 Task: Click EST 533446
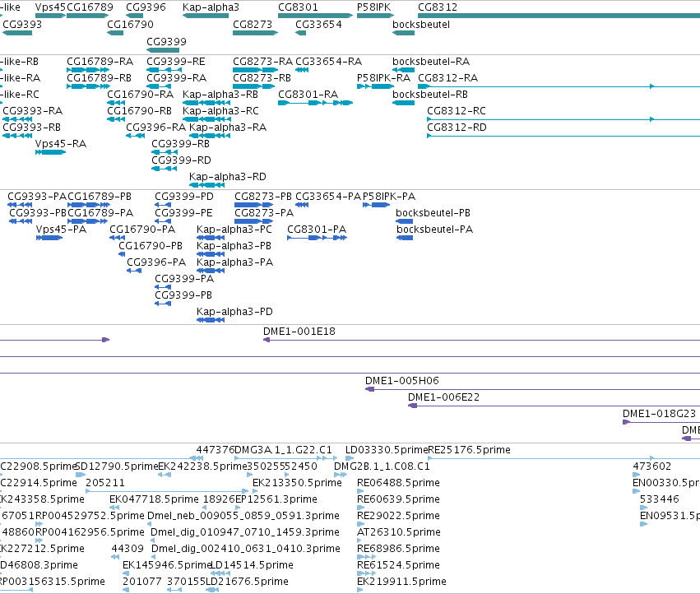pos(644,508)
